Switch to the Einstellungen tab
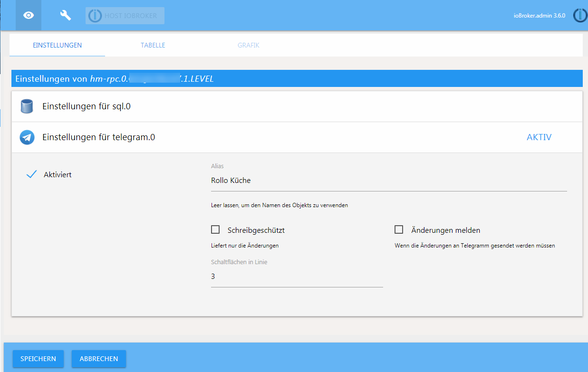 point(57,45)
